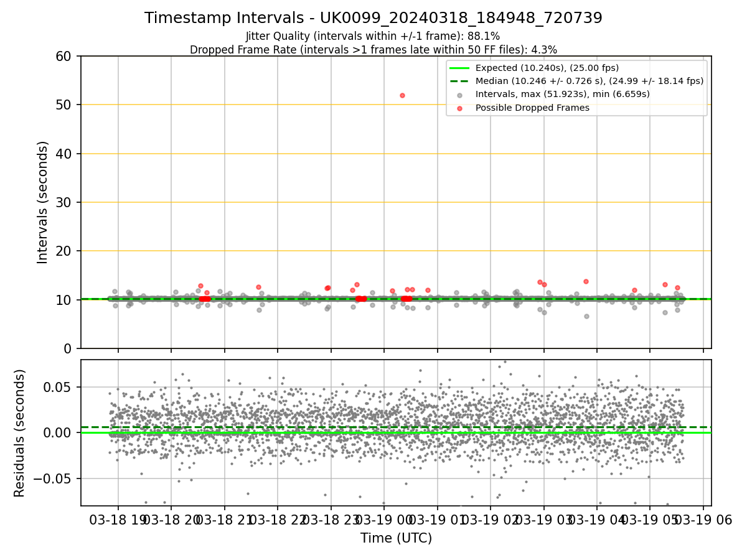Click the 'Jitter Quality' subtitle line showing 88.1%

[x=373, y=36]
